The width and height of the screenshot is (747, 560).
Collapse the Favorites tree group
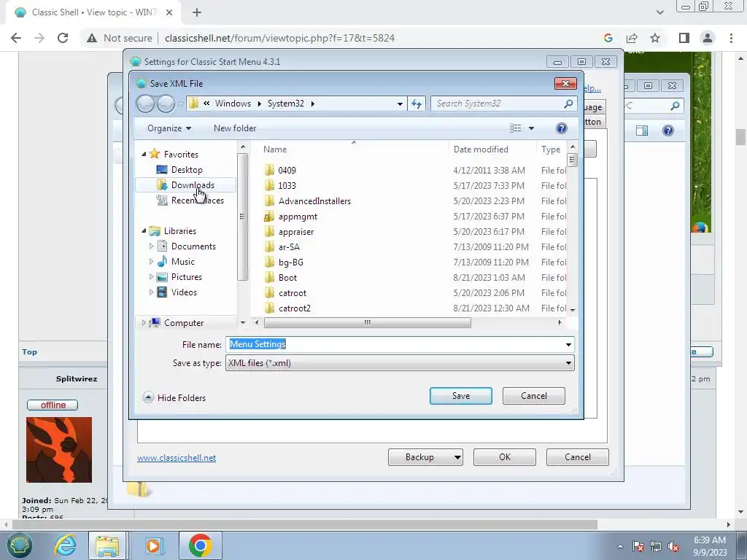click(144, 154)
